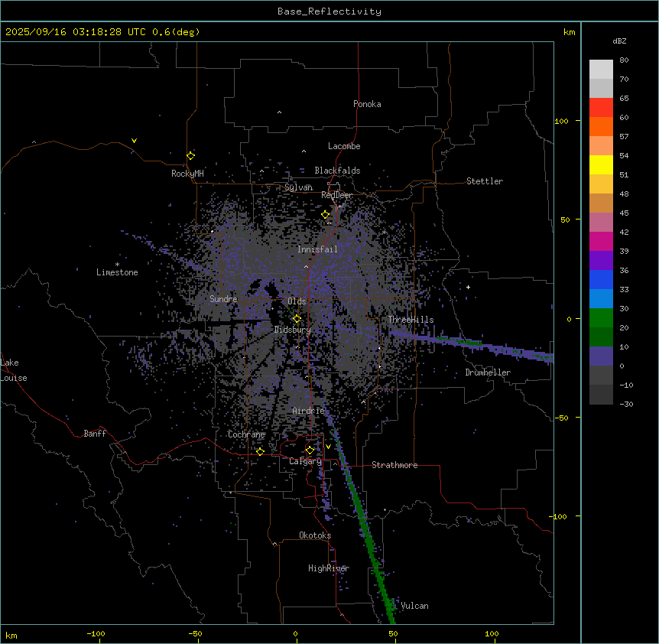Click the yellow V marker east of Calgary
Screen dimensions: 659x644
328,447
